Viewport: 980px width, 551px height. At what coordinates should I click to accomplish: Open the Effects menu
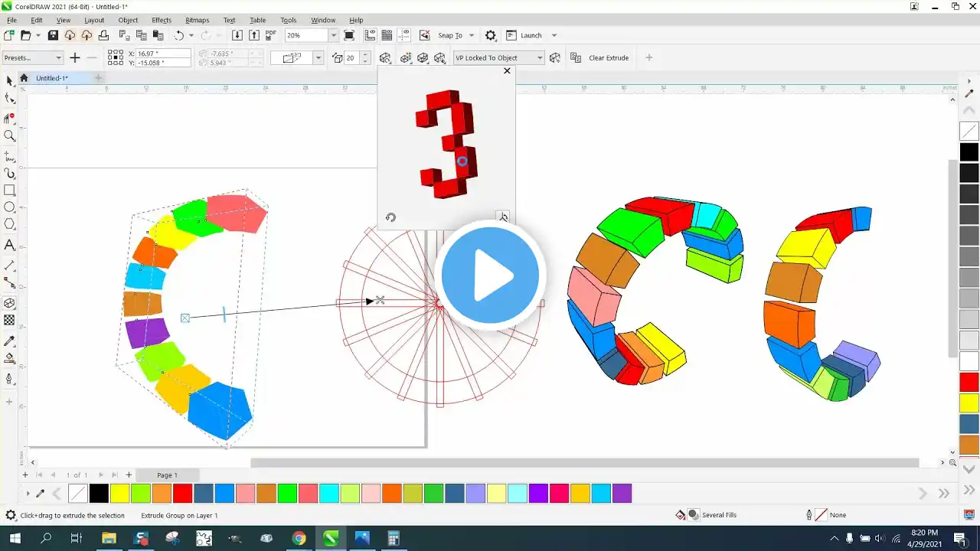point(162,20)
